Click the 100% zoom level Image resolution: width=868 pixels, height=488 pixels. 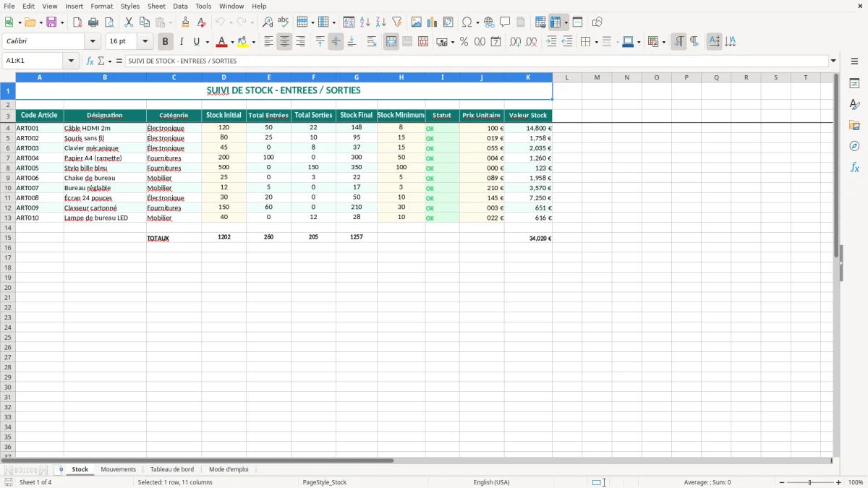click(856, 482)
